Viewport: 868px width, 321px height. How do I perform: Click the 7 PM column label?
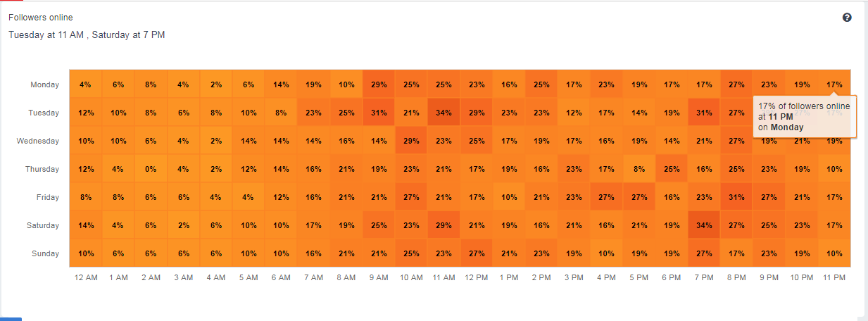pos(704,278)
